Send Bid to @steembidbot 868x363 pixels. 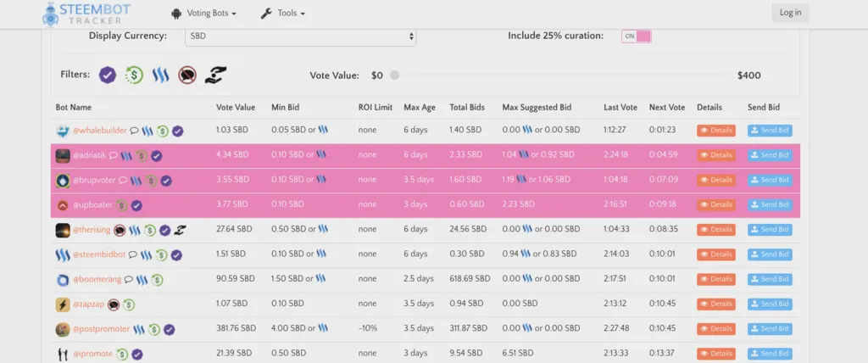tap(770, 254)
